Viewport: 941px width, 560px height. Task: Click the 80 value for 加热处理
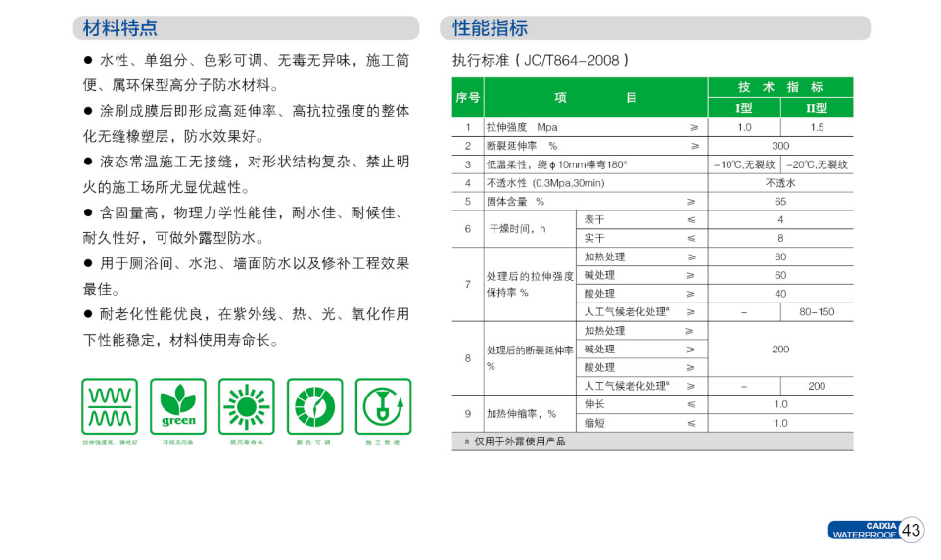click(780, 257)
